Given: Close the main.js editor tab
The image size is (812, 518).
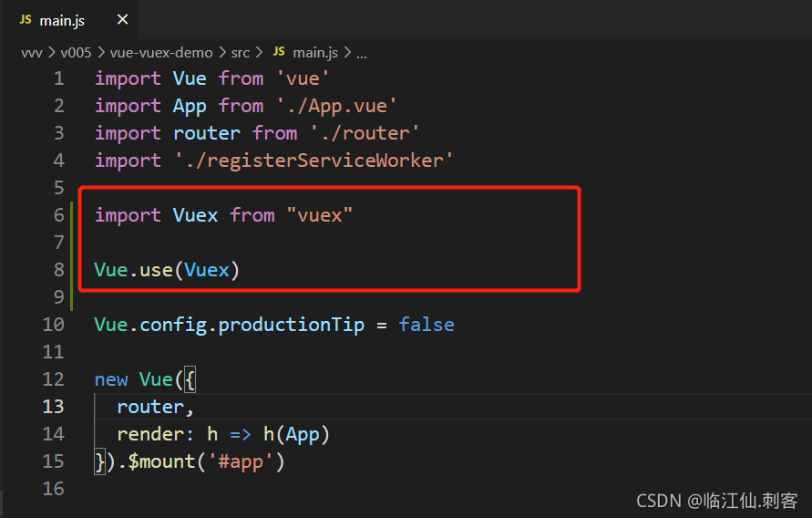Looking at the screenshot, I should (122, 20).
